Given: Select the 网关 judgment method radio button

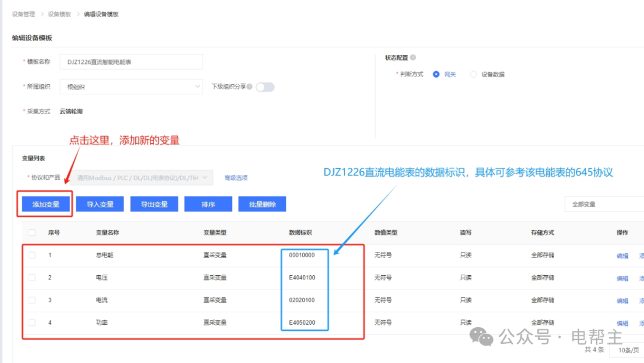Looking at the screenshot, I should coord(435,74).
